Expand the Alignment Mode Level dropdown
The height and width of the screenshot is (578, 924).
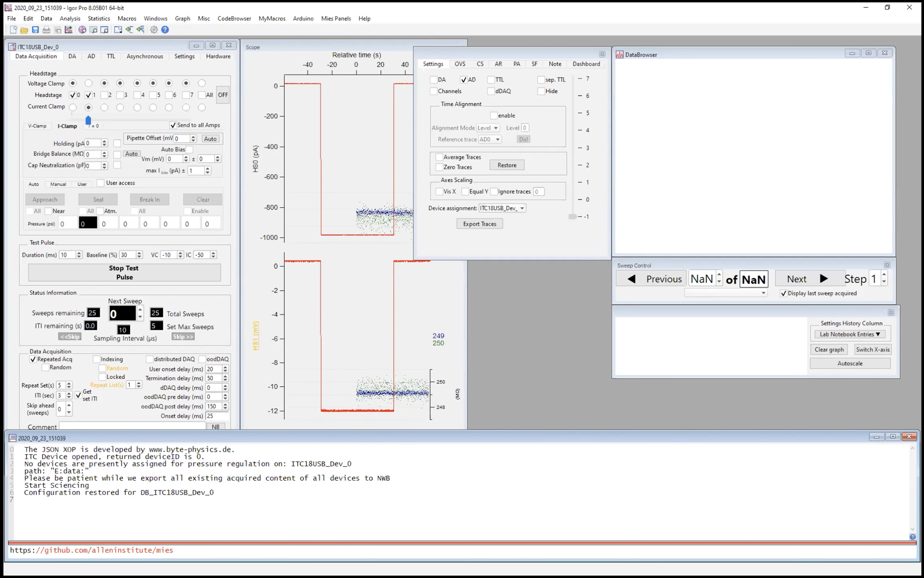[488, 128]
